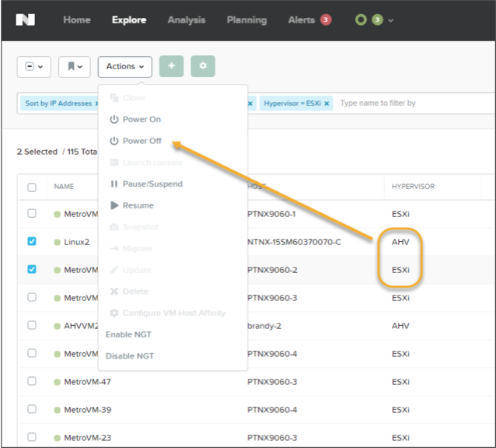Click the brandy-2 host cell
The width and height of the screenshot is (496, 448).
pos(264,326)
